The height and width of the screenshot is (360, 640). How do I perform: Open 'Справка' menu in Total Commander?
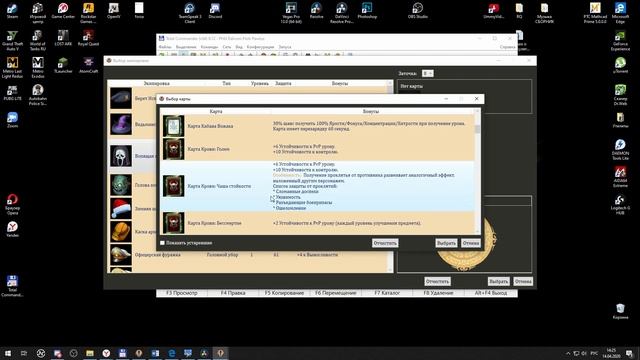(507, 47)
